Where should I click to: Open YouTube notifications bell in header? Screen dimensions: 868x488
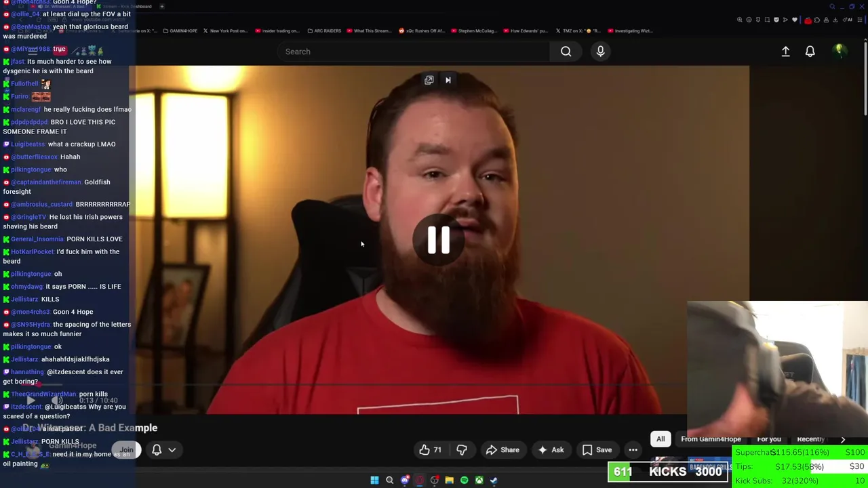click(810, 52)
